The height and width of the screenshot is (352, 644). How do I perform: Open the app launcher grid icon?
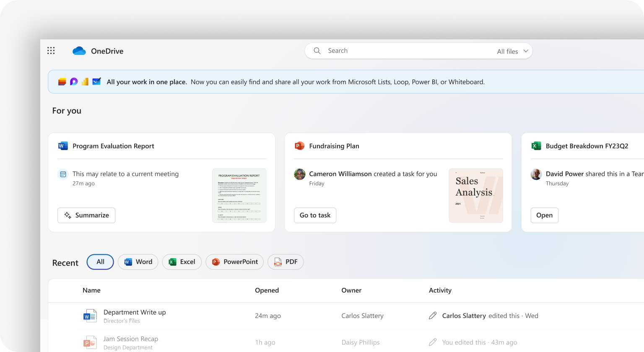[51, 51]
